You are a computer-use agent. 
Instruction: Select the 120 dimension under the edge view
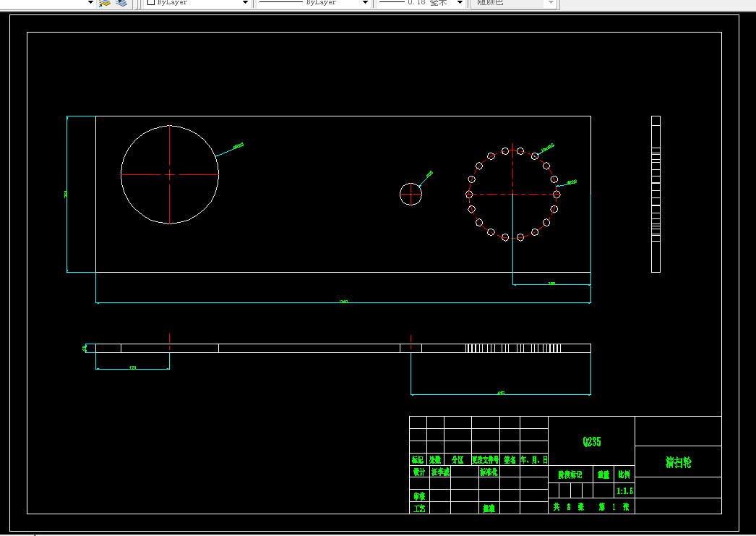pyautogui.click(x=132, y=367)
